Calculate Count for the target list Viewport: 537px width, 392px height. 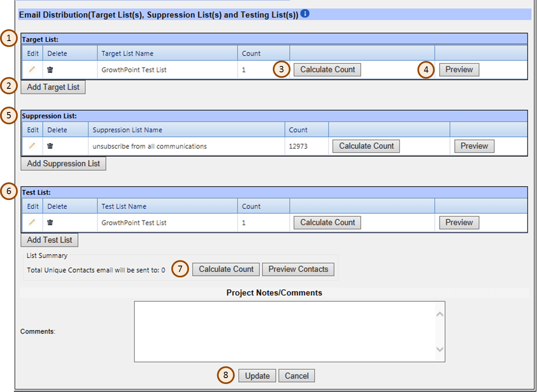pyautogui.click(x=327, y=69)
